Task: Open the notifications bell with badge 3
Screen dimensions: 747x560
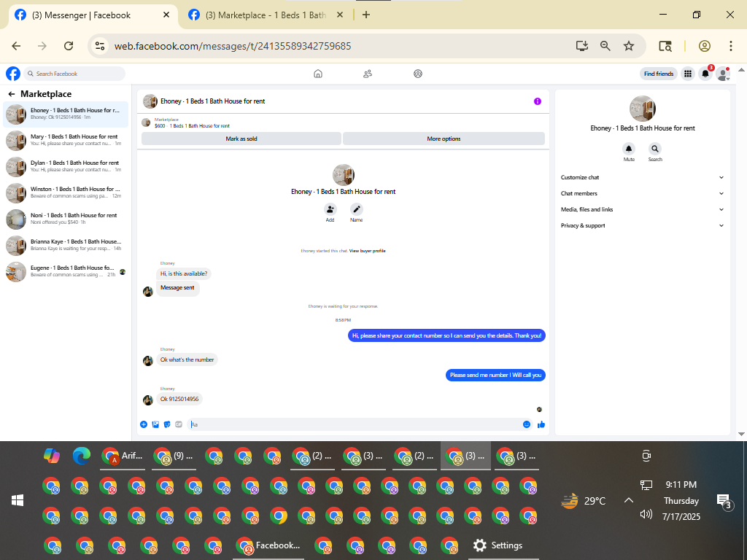Action: tap(705, 74)
